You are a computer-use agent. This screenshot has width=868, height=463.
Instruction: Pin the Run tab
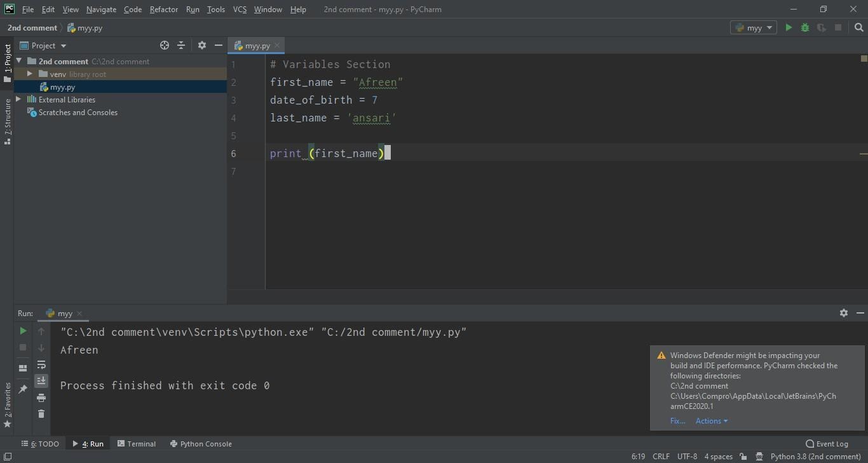point(23,389)
